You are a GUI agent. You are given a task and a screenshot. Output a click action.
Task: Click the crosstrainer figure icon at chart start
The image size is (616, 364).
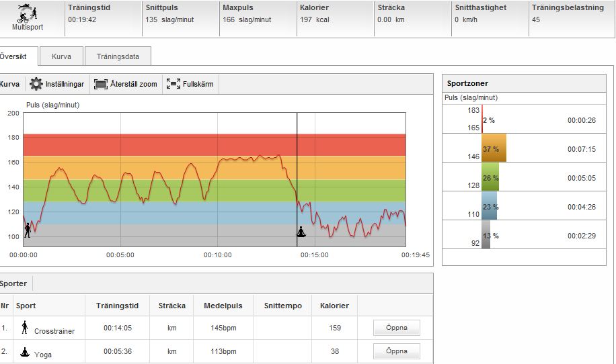28,230
